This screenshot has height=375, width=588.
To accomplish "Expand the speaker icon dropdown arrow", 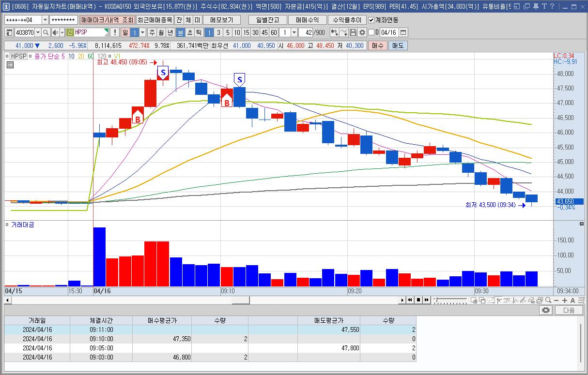I will tap(62, 32).
